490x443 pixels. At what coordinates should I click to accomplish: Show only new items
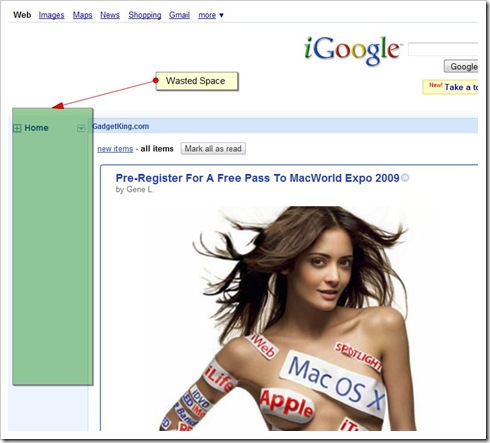pyautogui.click(x=115, y=149)
